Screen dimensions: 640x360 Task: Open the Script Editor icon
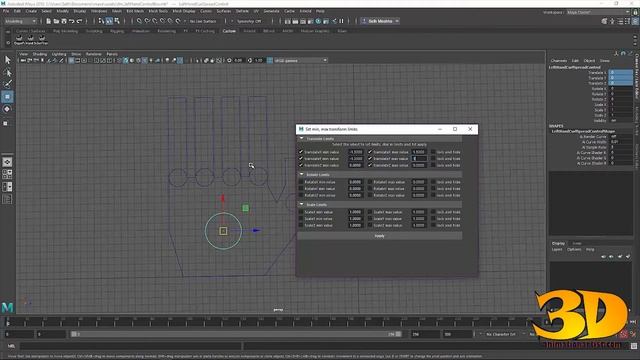point(633,346)
